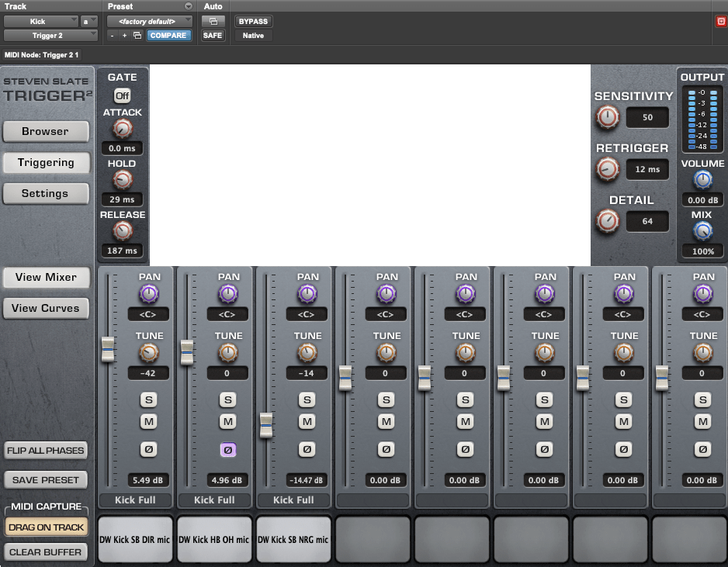Click the Tune knob on first channel
728x567 pixels.
point(148,353)
